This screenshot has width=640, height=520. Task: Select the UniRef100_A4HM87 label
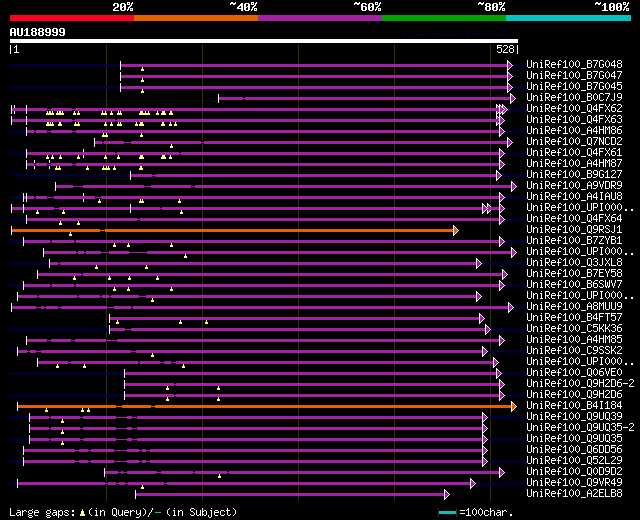[574, 164]
